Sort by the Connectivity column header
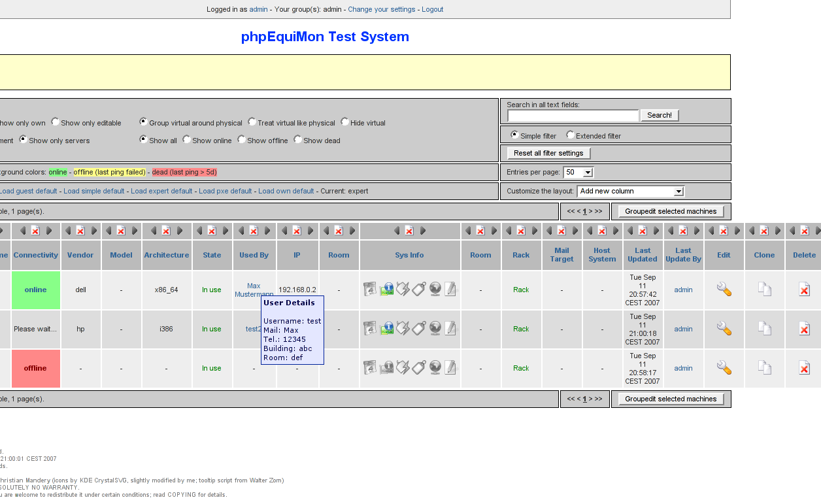 35,255
